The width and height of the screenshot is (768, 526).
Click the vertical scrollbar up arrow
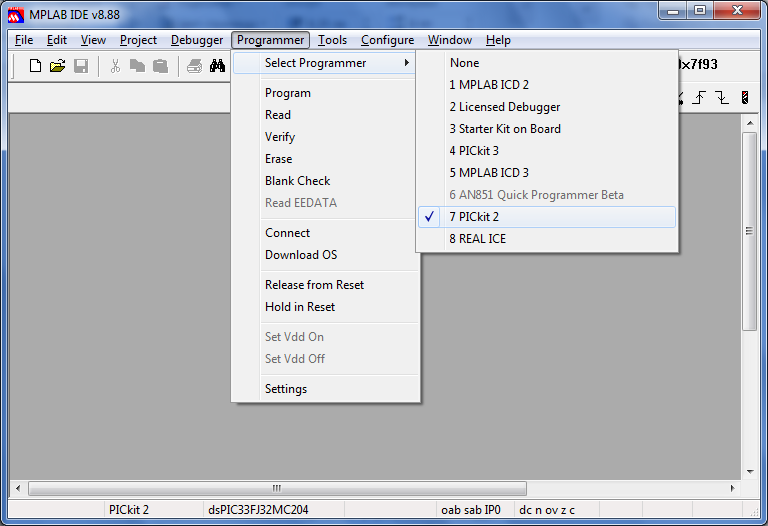[x=750, y=123]
